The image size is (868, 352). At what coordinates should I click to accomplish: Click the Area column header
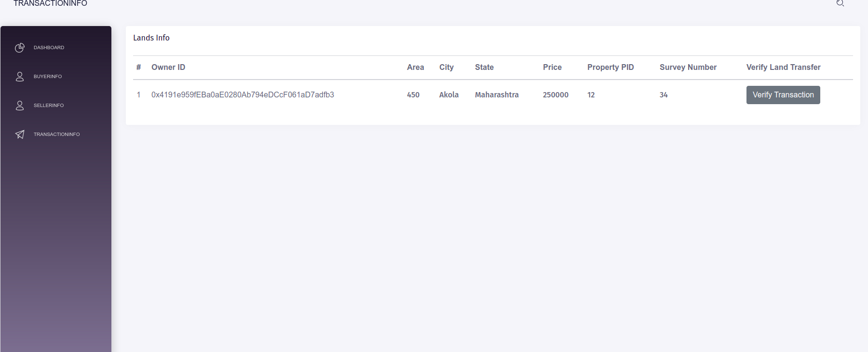(416, 68)
